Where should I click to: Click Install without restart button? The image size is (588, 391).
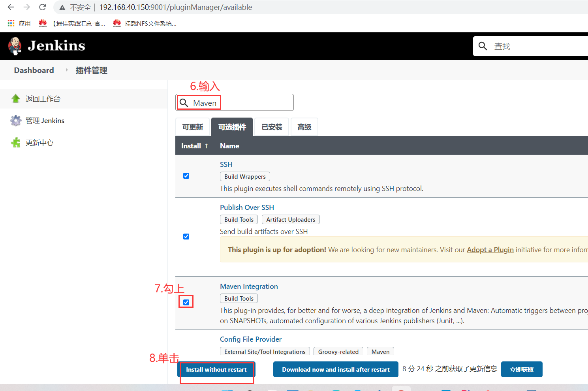pyautogui.click(x=216, y=369)
